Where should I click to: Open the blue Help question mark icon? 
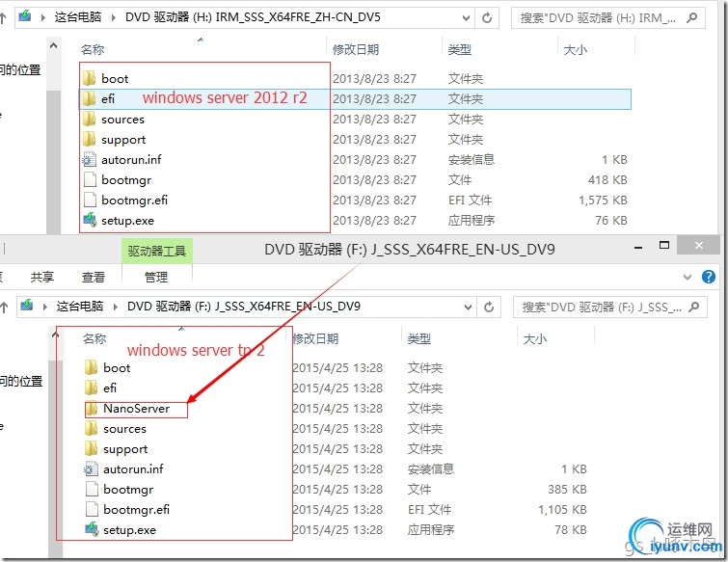709,277
